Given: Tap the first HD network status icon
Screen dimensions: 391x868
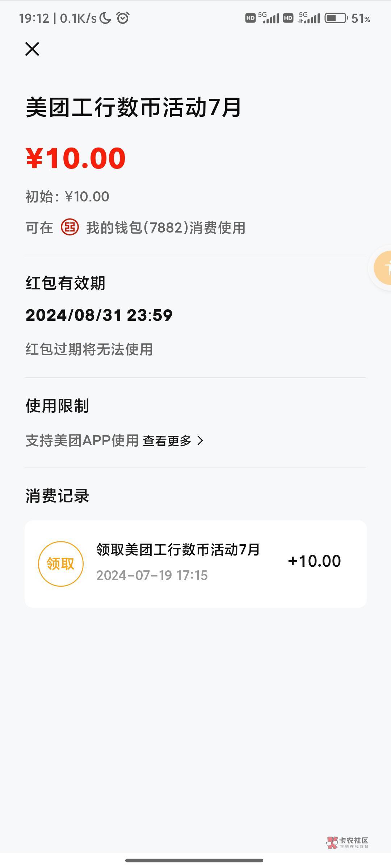Looking at the screenshot, I should pyautogui.click(x=250, y=18).
